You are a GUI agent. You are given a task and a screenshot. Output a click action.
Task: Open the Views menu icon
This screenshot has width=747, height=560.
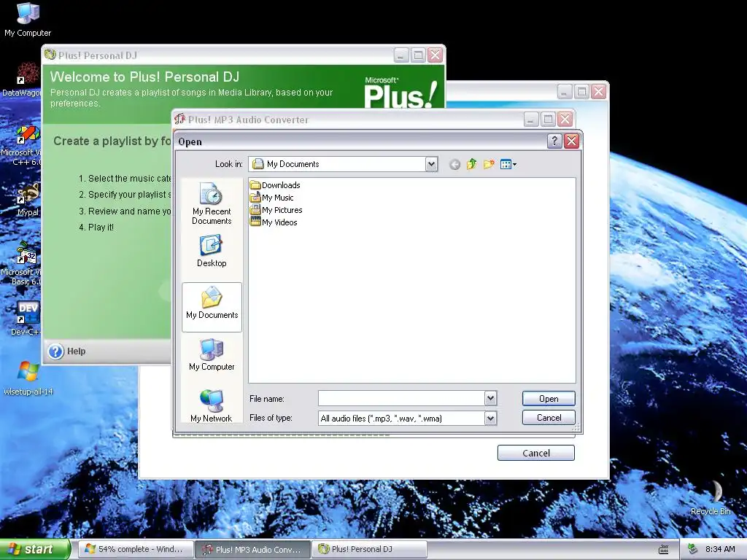(508, 164)
